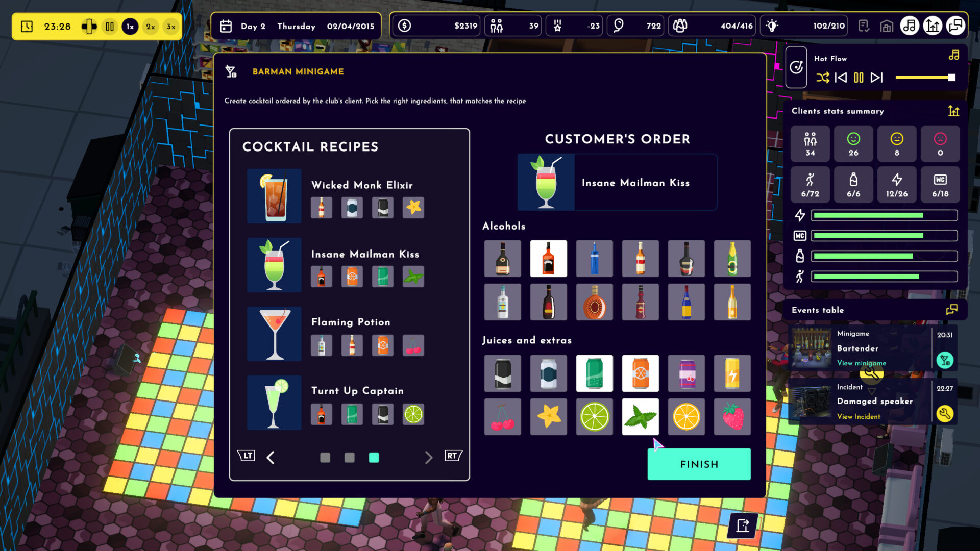Select the lime slice ingredient
This screenshot has height=551, width=980.
pyautogui.click(x=594, y=417)
